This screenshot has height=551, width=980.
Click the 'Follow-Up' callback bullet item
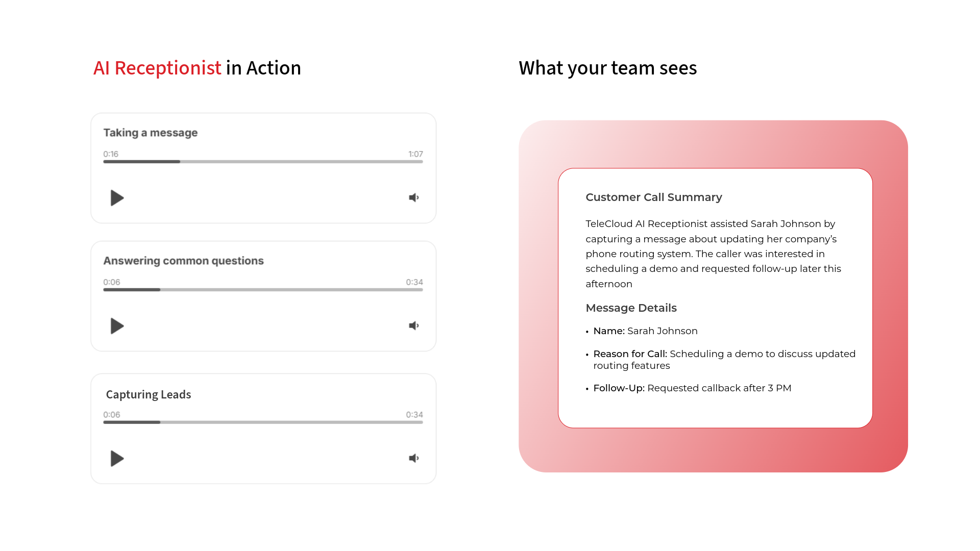pos(692,388)
